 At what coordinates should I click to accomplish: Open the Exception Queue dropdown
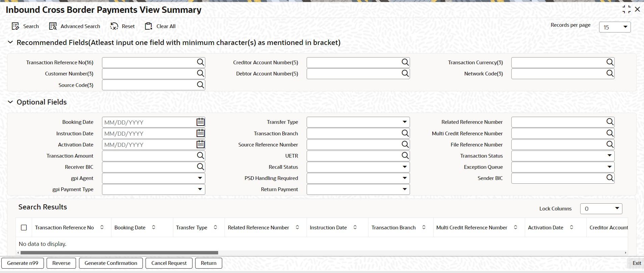tap(563, 167)
